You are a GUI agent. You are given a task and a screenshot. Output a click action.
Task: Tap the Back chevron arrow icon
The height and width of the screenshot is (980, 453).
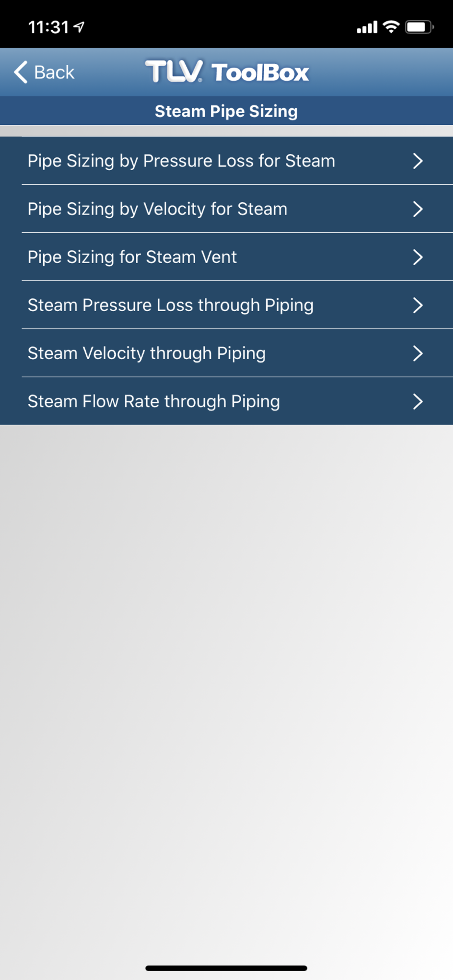pos(21,73)
